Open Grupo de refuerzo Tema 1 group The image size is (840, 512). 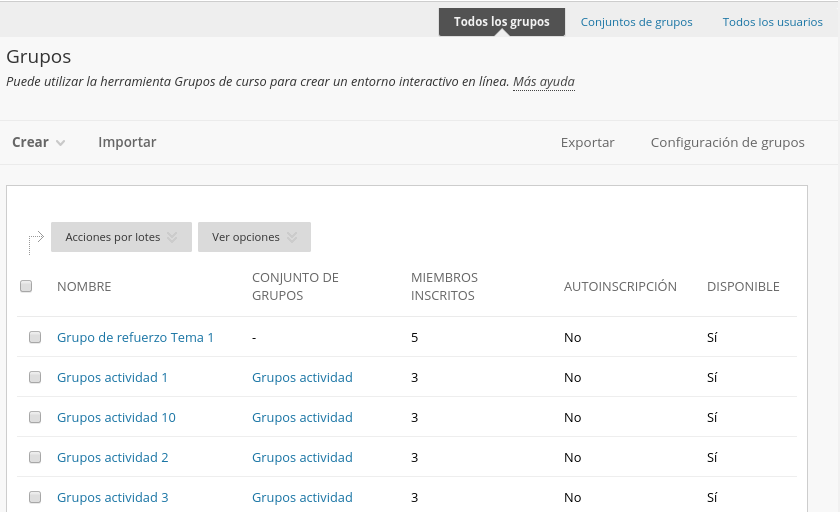point(135,337)
